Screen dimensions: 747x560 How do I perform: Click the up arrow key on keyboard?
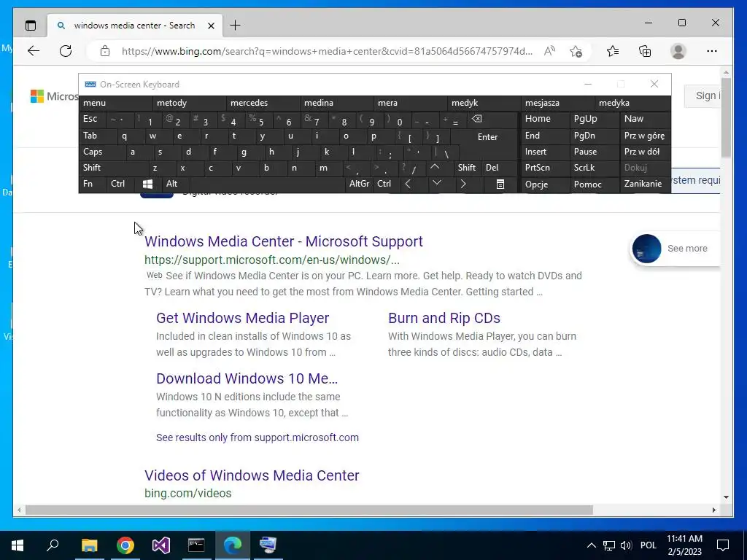(435, 167)
